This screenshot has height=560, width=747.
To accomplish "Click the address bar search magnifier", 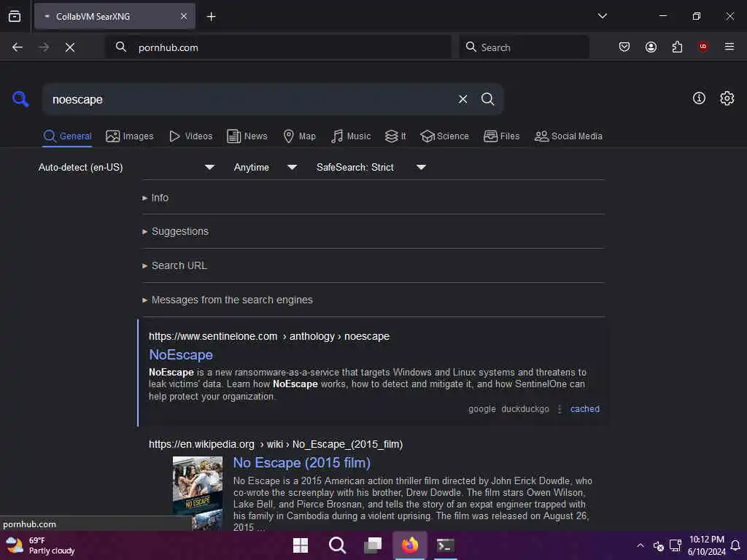I will click(120, 47).
